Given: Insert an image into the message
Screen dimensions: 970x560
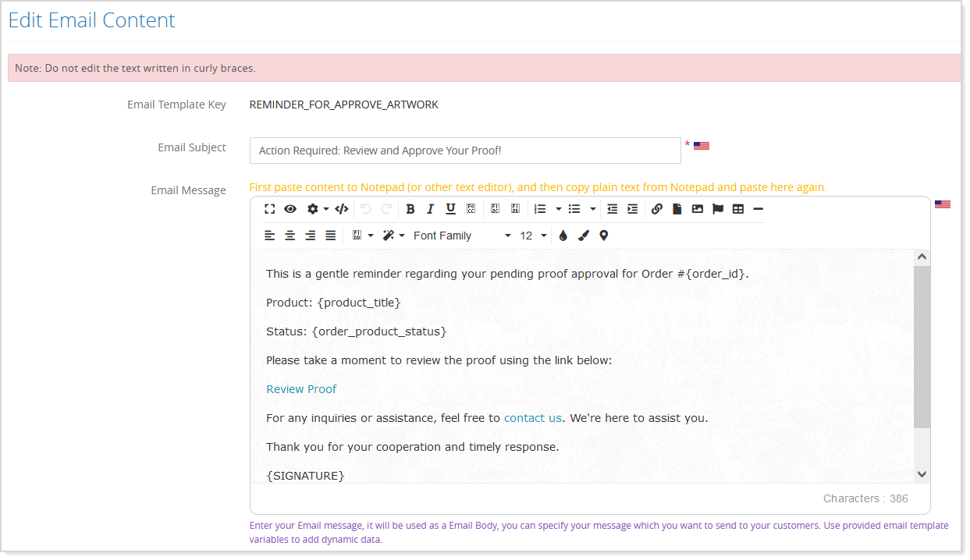Looking at the screenshot, I should point(697,209).
